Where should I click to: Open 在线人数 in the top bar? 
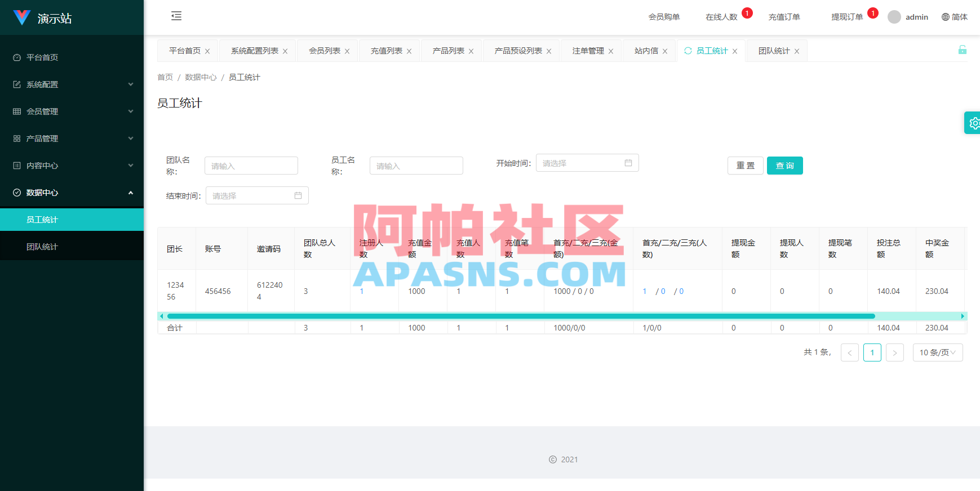[x=721, y=17]
